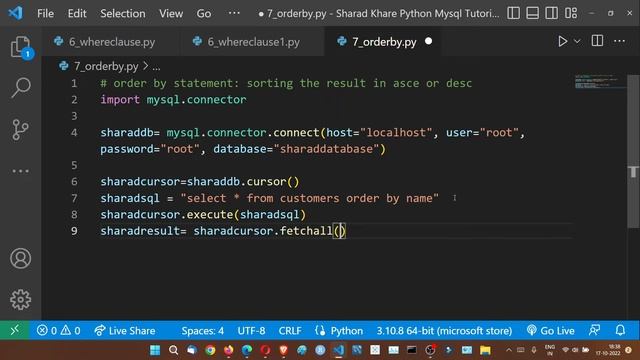640x360 pixels.
Task: Show errors and warnings in Problems
Action: pyautogui.click(x=58, y=331)
